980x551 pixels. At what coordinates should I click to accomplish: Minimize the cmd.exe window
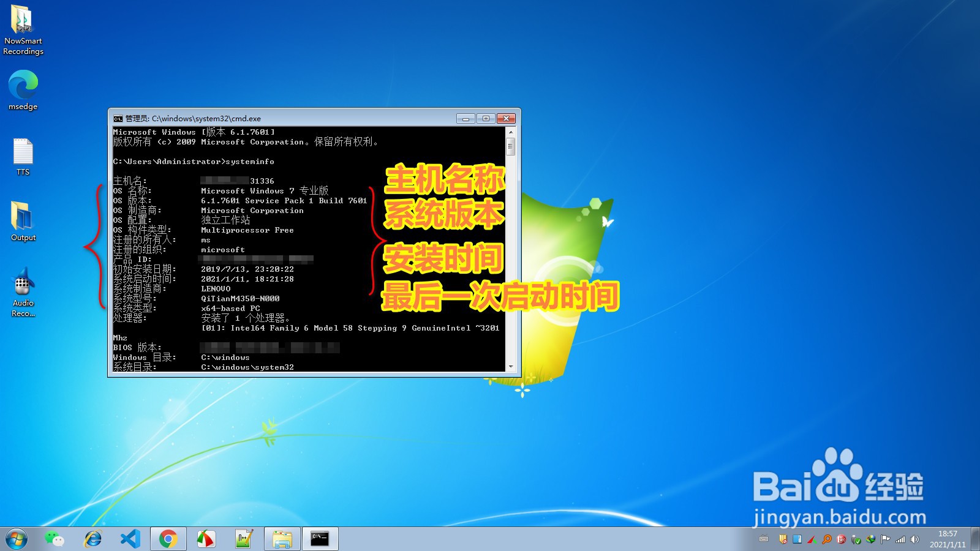(x=466, y=118)
